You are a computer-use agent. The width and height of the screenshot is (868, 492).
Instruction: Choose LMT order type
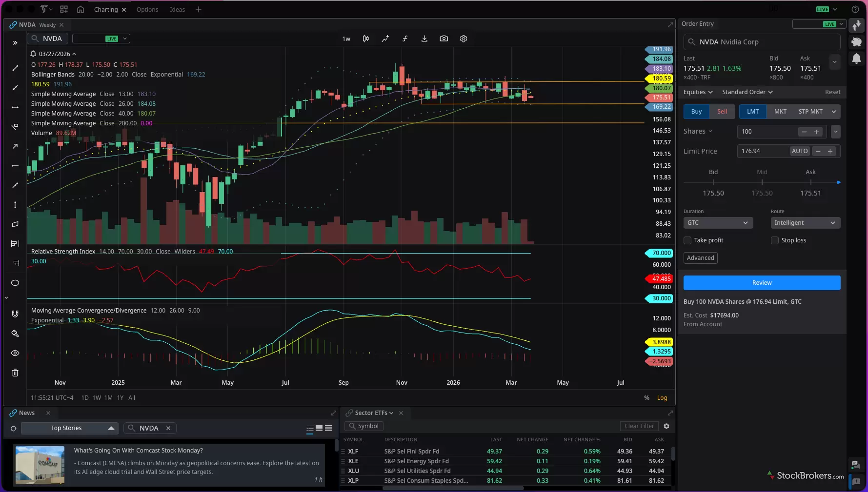tap(753, 112)
